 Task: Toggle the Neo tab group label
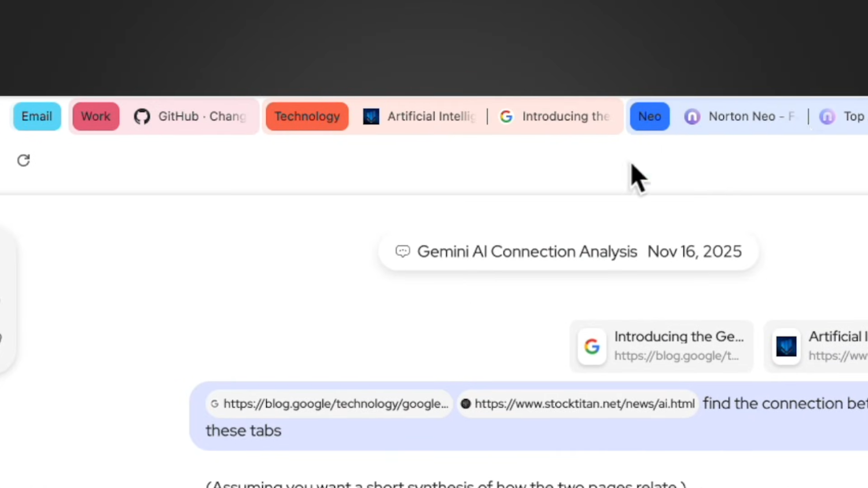coord(649,116)
